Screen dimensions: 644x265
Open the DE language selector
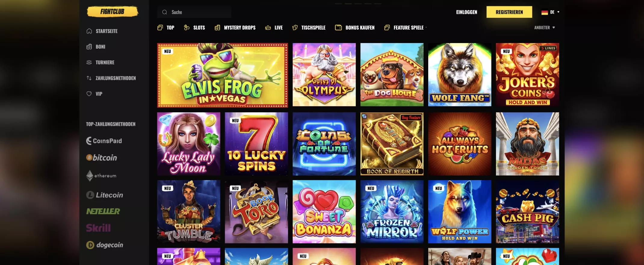click(550, 12)
